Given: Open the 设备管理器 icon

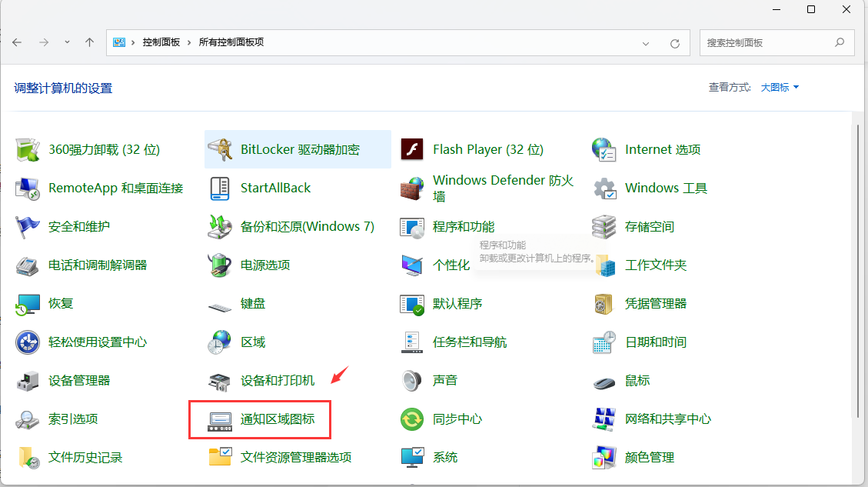Looking at the screenshot, I should point(28,380).
